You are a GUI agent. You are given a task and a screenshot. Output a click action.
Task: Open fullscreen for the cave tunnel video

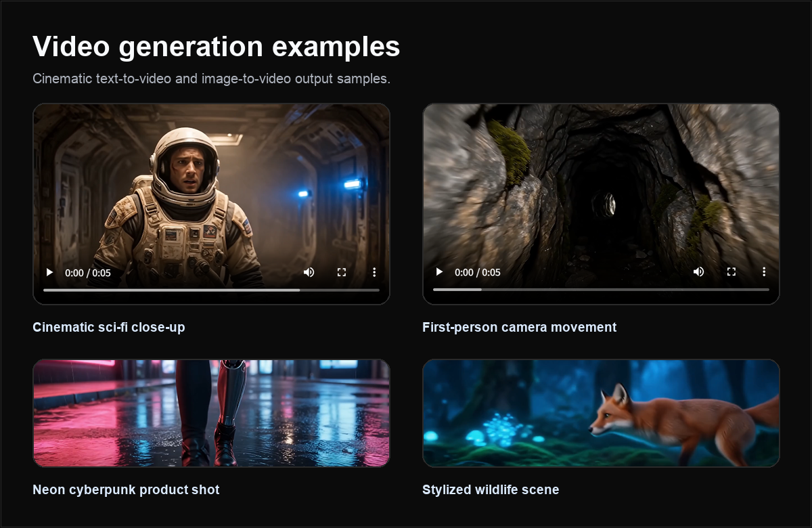point(731,272)
